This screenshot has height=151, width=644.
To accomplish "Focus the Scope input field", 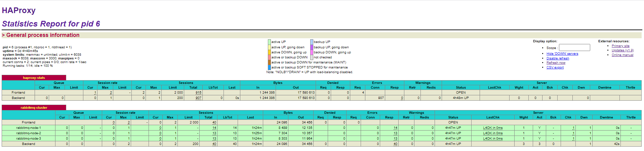I will [x=574, y=48].
